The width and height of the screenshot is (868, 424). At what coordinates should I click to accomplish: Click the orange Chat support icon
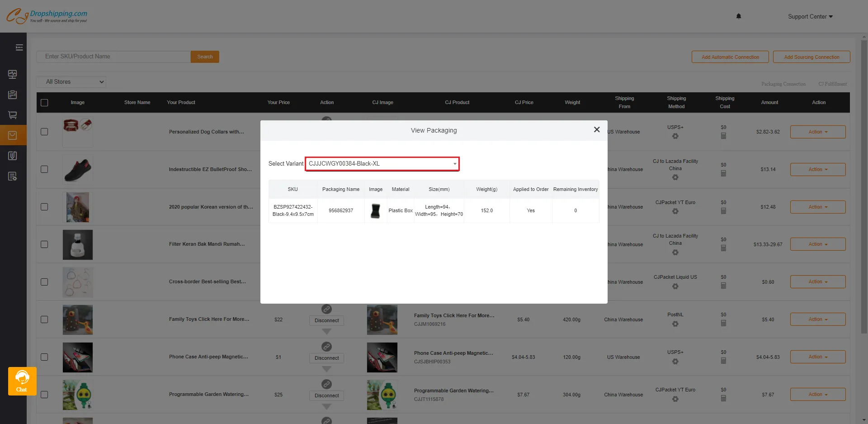click(x=22, y=381)
